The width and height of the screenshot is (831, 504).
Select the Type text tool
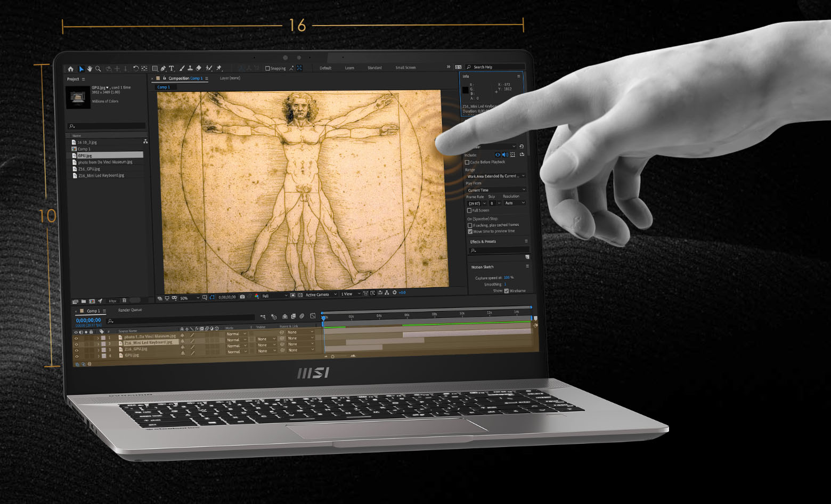[x=171, y=68]
